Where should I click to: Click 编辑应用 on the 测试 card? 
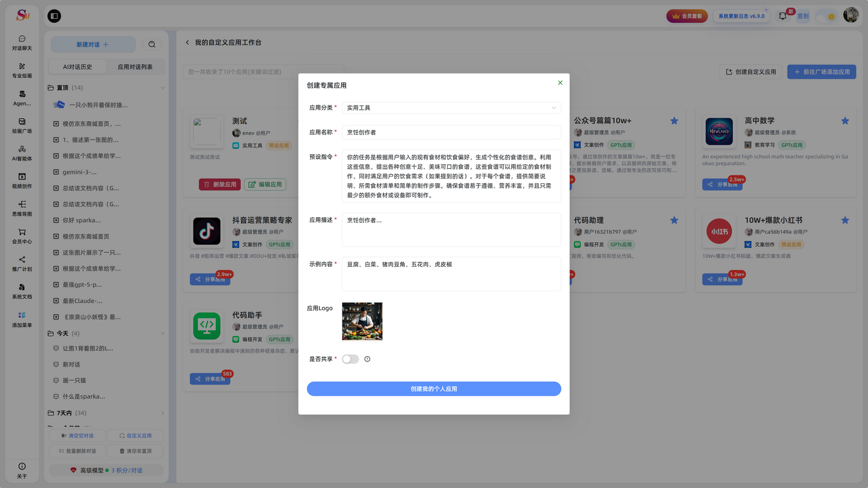point(265,184)
